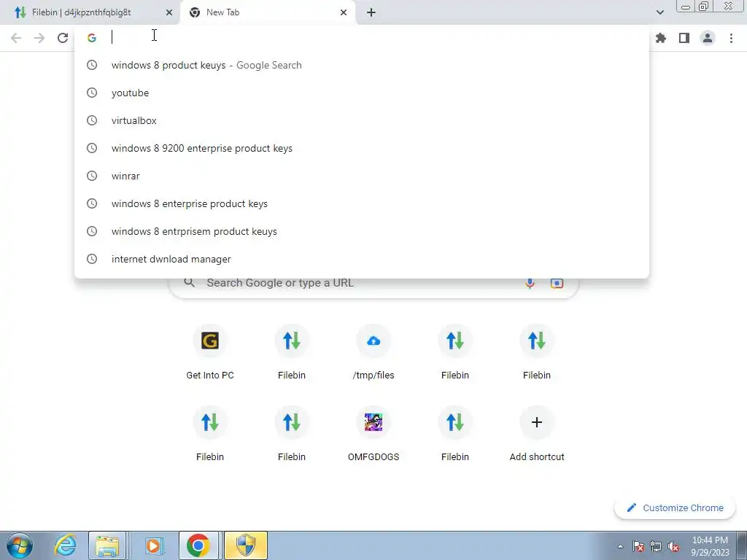Toggle the side panel icon
The height and width of the screenshot is (560, 747).
(684, 38)
